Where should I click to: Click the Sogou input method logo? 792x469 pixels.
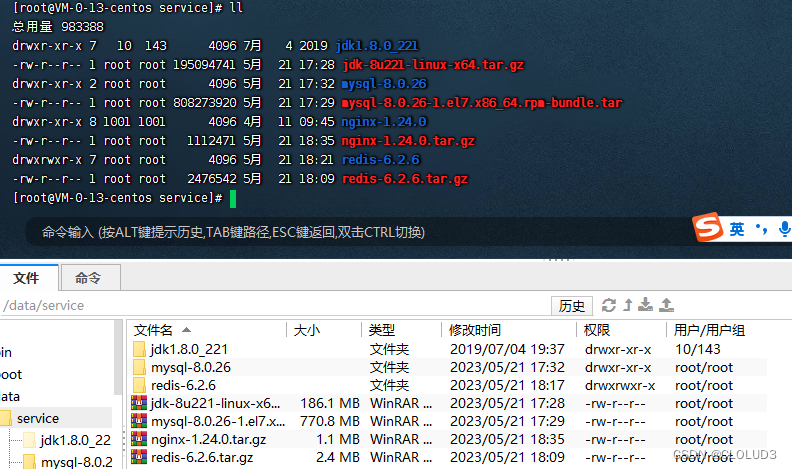pos(707,228)
